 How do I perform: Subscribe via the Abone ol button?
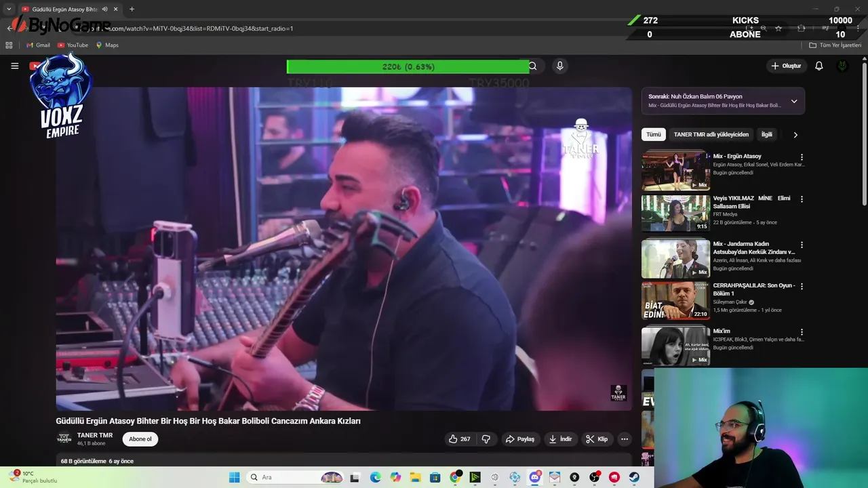tap(140, 439)
